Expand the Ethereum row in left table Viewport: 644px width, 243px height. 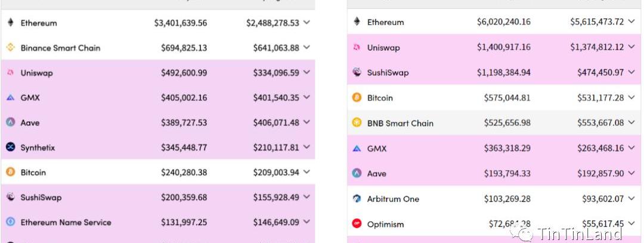pyautogui.click(x=306, y=23)
